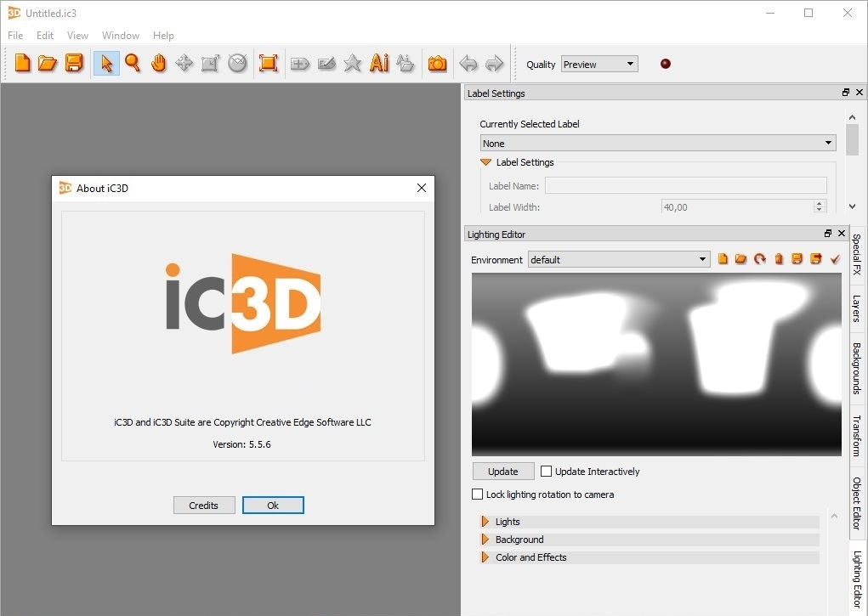Click the star toolbar icon
The image size is (868, 616).
point(353,63)
